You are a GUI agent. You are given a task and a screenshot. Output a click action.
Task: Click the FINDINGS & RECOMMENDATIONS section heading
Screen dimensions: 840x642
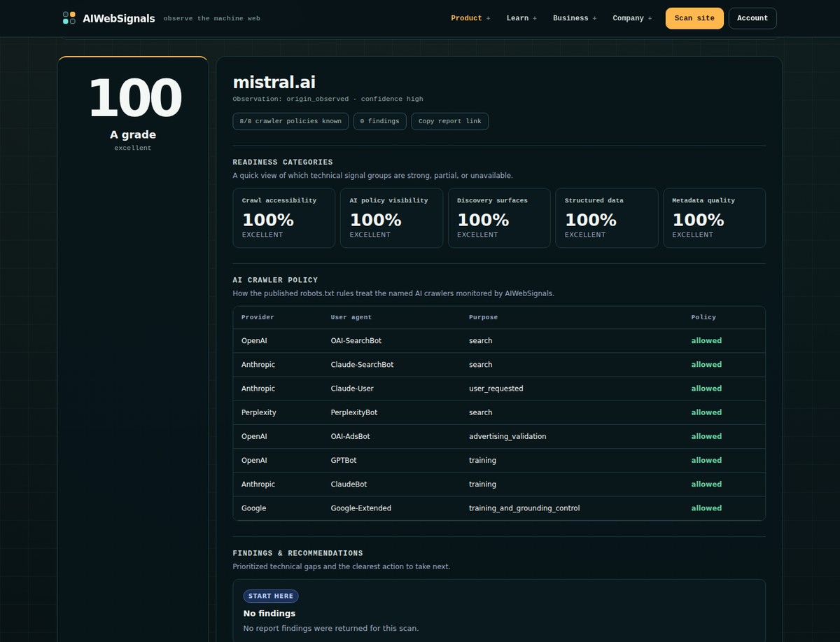[298, 553]
